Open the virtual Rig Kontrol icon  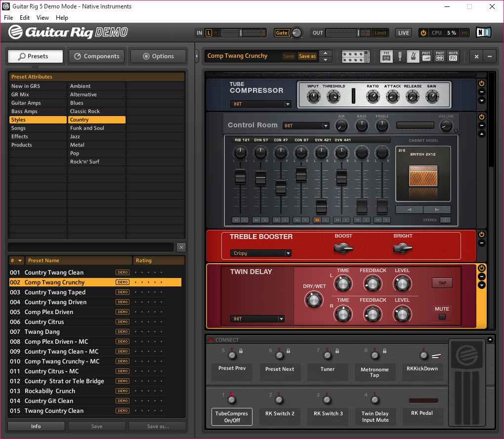(355, 56)
